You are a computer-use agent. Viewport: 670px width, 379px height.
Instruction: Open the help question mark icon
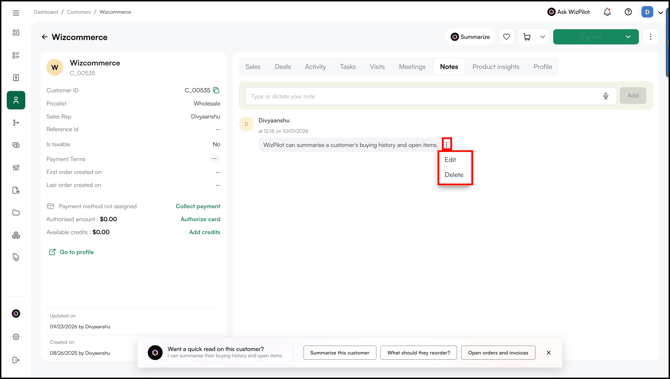click(628, 12)
